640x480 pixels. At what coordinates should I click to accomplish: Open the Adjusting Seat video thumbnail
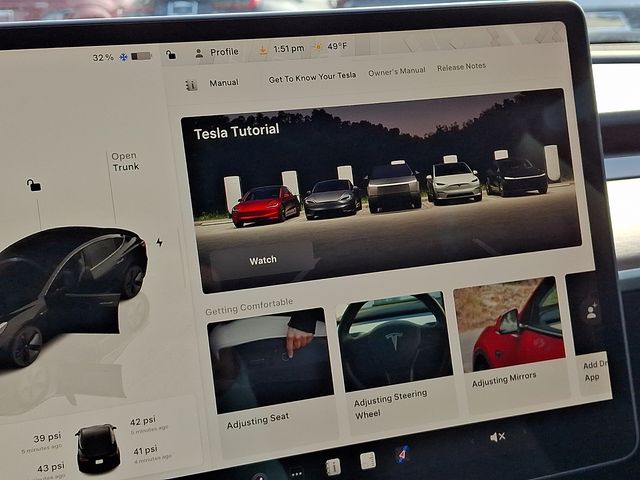(268, 365)
